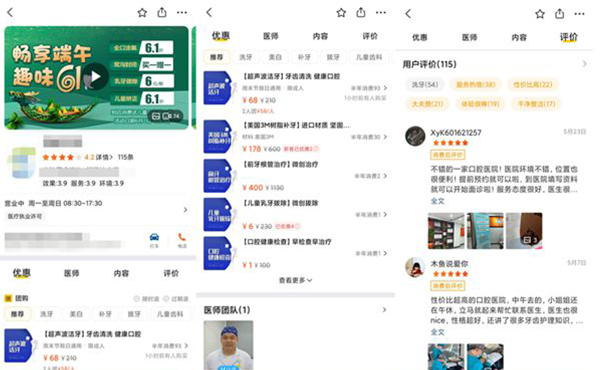Filter reviews by the 性价比高(22) tag
Screen dimensions: 600x370
click(x=533, y=85)
